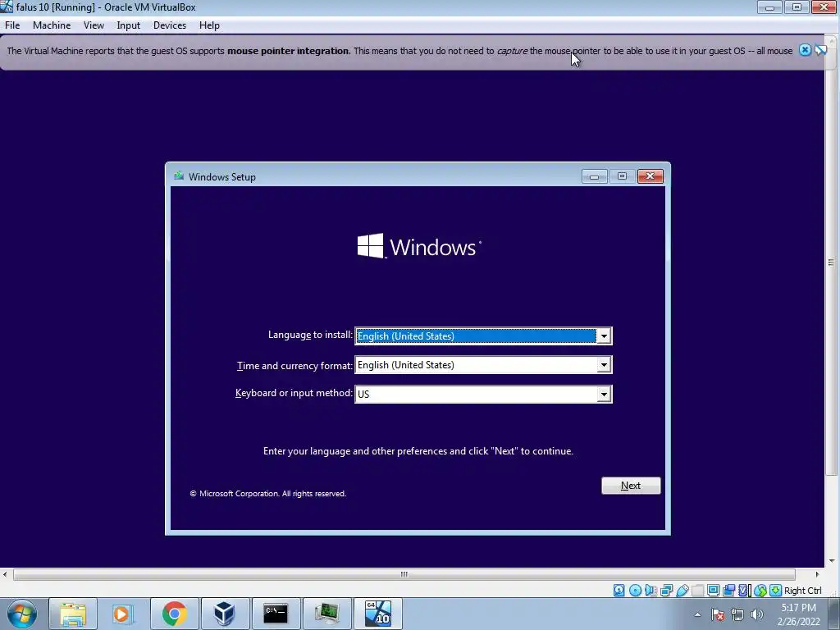Dismiss the mouse integration notification with blue X
Screen dimensions: 840x630
coord(805,50)
